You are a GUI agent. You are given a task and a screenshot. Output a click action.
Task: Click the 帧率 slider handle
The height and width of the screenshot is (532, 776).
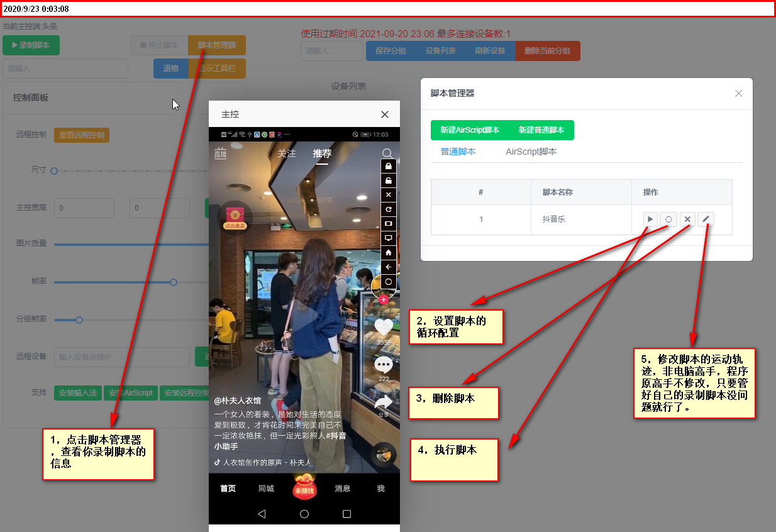pos(174,282)
